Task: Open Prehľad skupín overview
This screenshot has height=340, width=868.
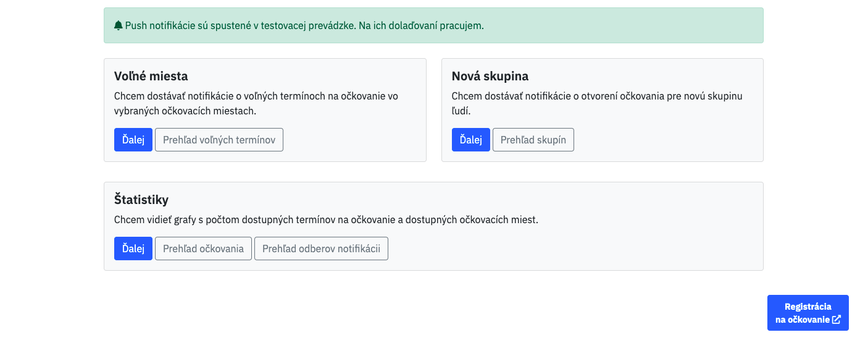Action: click(x=533, y=140)
